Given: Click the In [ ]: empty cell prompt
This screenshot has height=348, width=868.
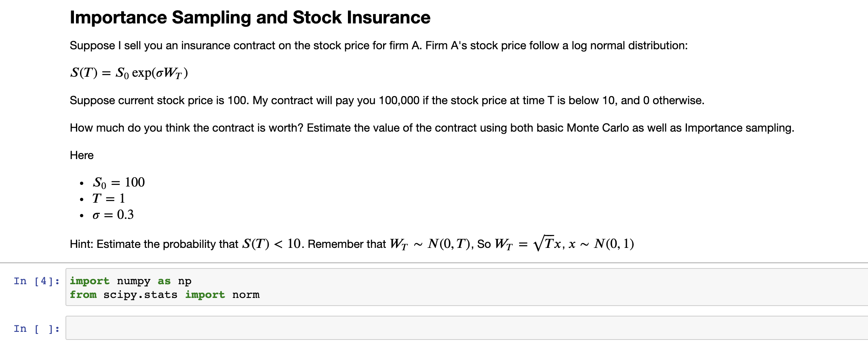Looking at the screenshot, I should coord(37,329).
